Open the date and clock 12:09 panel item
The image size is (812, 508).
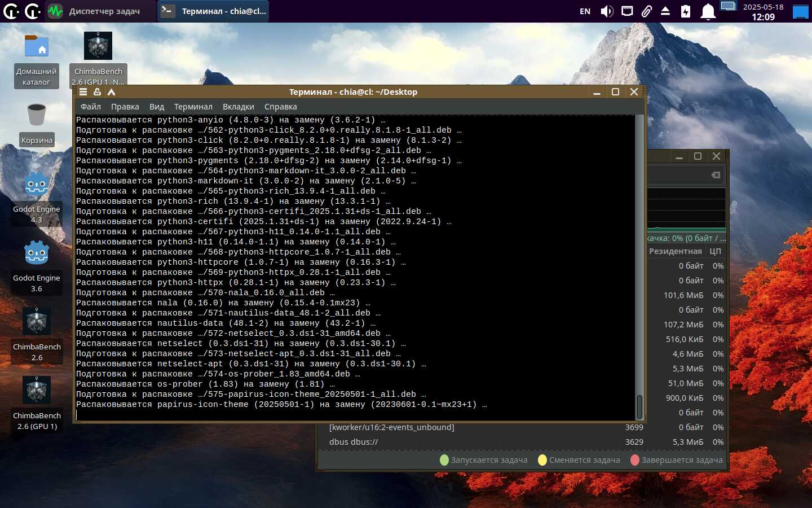763,11
